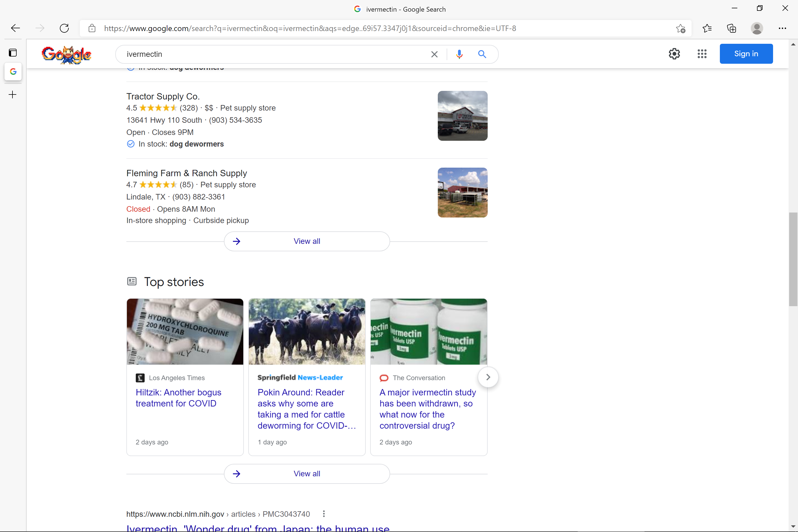The image size is (798, 532).
Task: Open Hiltzik bogus COVID treatment article
Action: click(x=178, y=398)
